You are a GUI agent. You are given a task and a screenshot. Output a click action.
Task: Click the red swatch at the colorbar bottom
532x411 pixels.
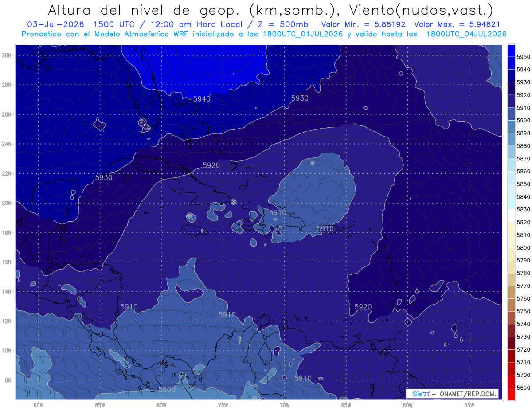click(x=511, y=394)
